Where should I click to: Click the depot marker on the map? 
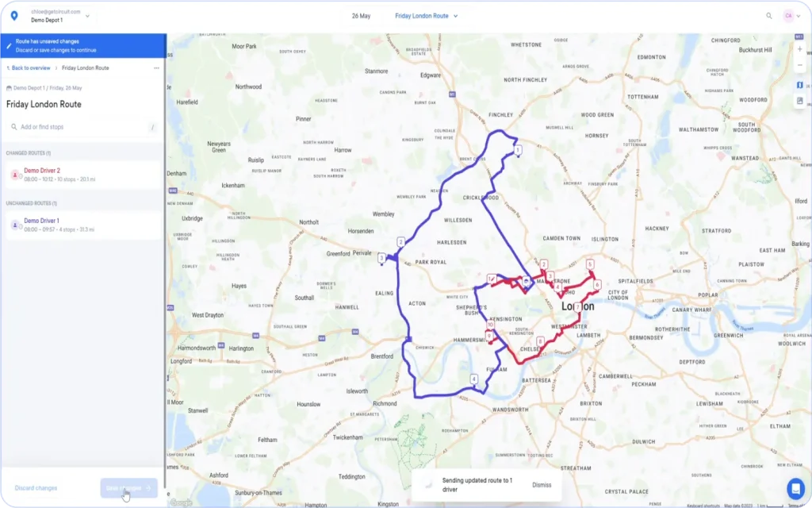tap(527, 282)
